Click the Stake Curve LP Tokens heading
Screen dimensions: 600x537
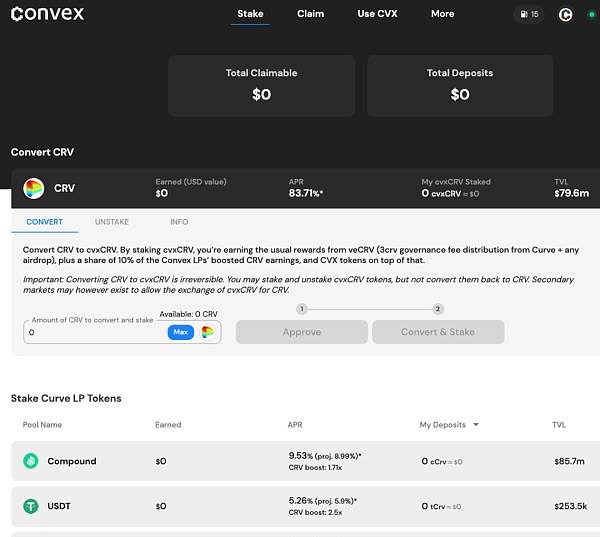tap(66, 398)
